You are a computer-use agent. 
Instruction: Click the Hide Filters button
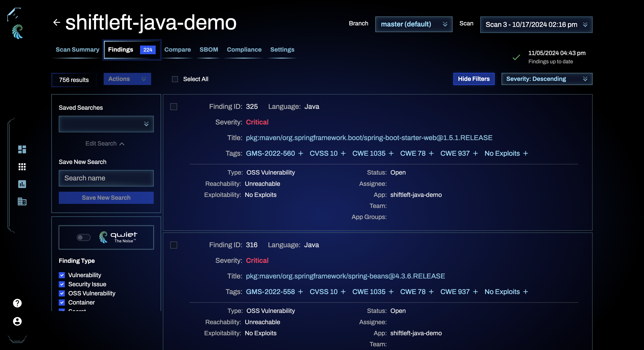coord(474,79)
